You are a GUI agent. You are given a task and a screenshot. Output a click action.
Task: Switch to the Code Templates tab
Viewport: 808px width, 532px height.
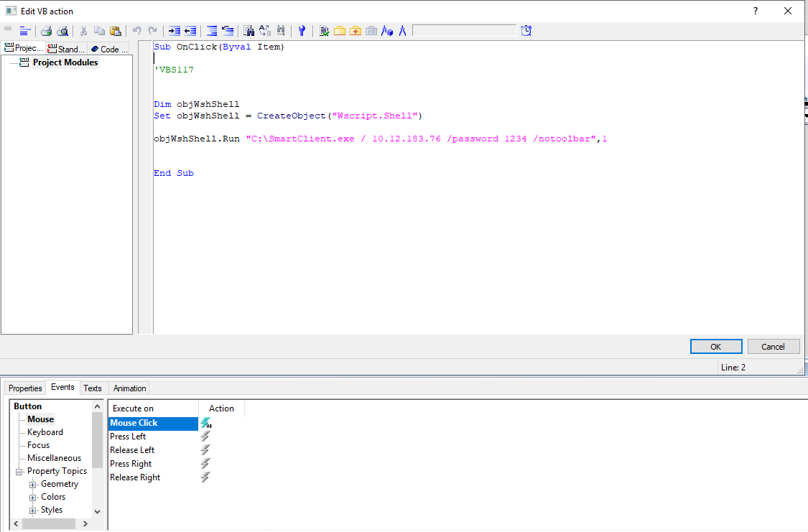(x=109, y=49)
